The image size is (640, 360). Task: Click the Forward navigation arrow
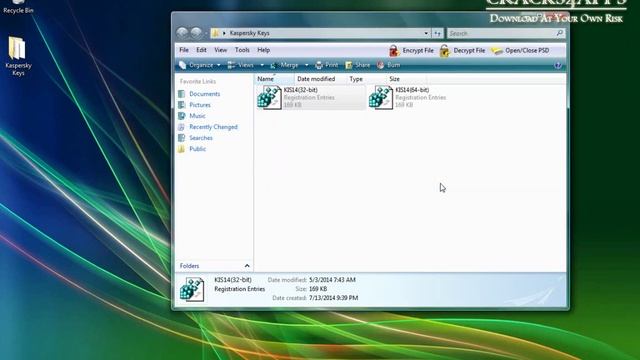pos(196,33)
